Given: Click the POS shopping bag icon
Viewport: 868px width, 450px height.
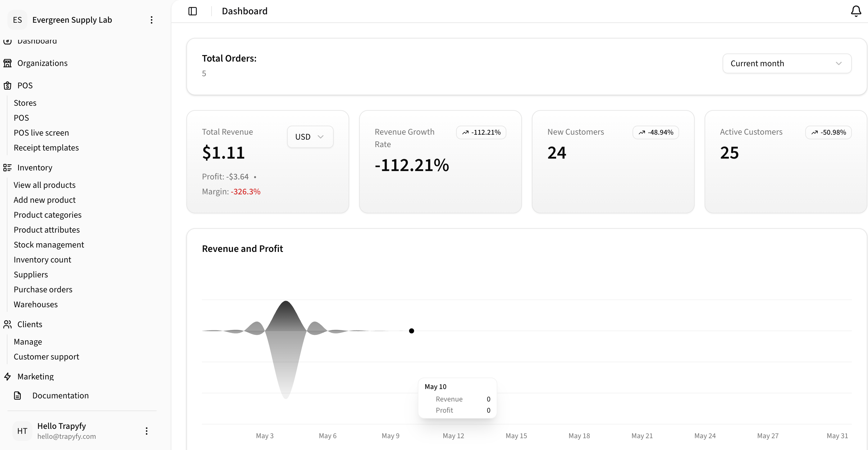Looking at the screenshot, I should click(7, 85).
